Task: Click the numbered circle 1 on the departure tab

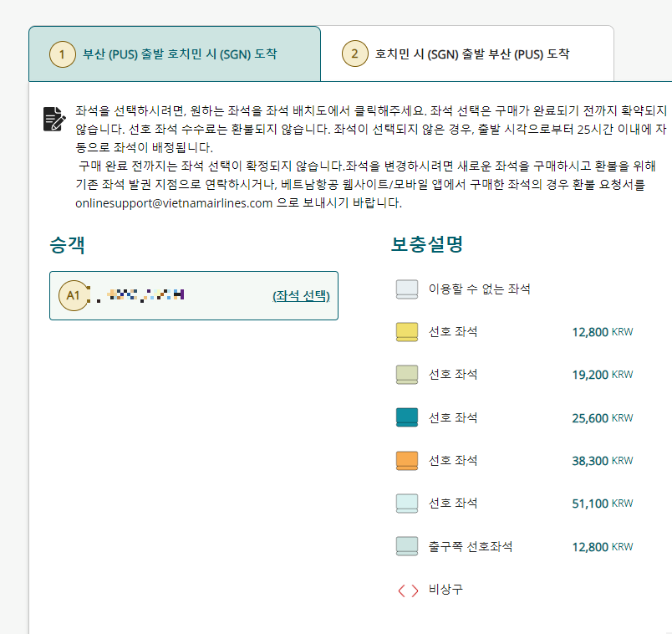Action: pyautogui.click(x=61, y=54)
